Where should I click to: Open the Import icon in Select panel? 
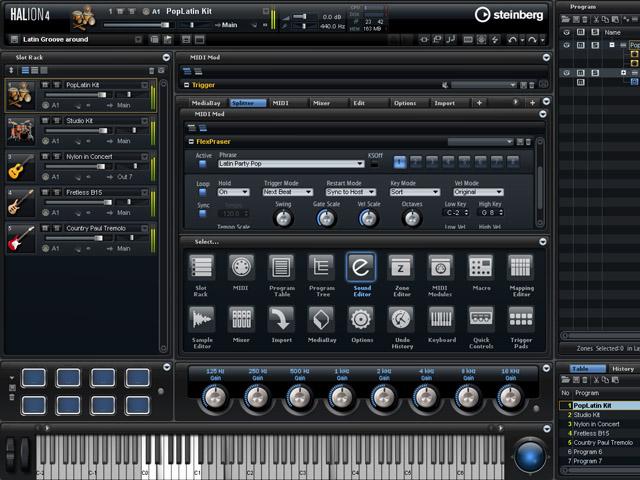pos(281,319)
